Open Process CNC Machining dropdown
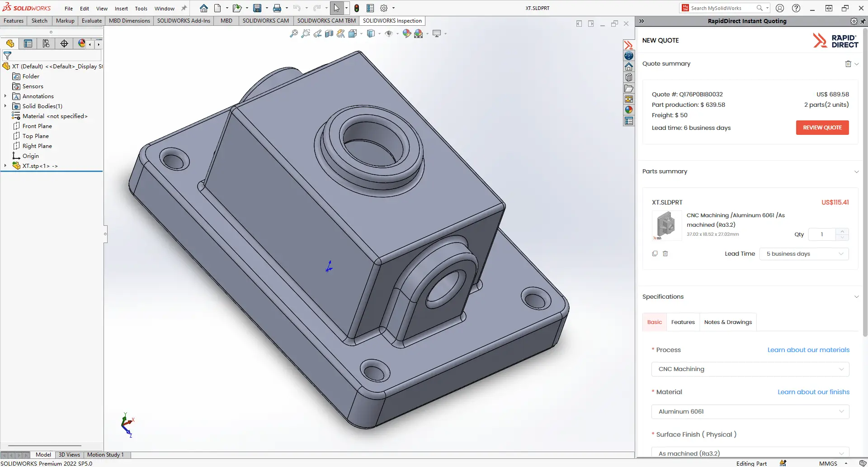 pos(750,369)
